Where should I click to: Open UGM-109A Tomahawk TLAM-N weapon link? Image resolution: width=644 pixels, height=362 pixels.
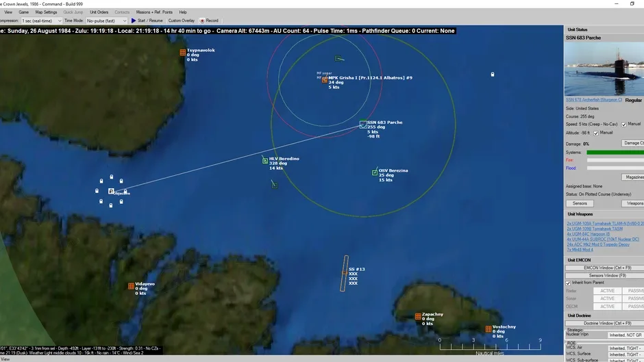606,224
